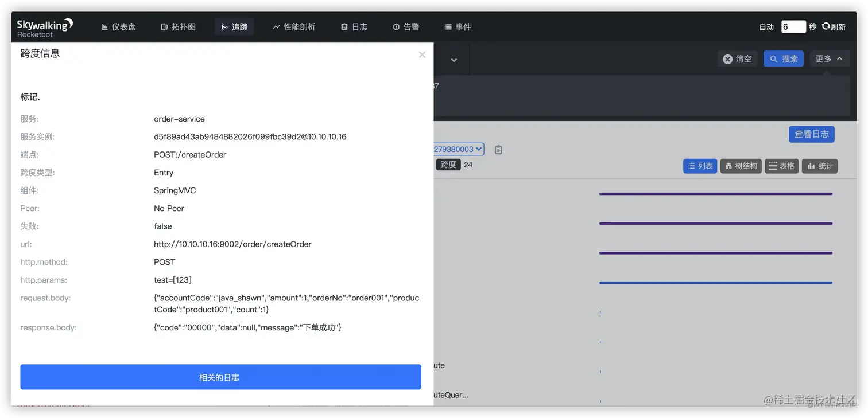Select the url value http://10.10.10.16:9002/order/createOrder
This screenshot has height=418, width=868.
tap(232, 244)
